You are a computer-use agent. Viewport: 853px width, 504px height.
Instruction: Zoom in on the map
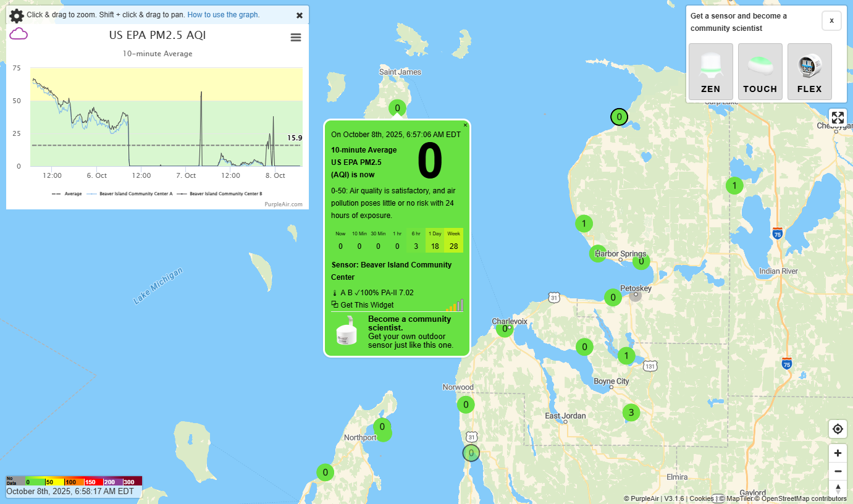coord(838,453)
